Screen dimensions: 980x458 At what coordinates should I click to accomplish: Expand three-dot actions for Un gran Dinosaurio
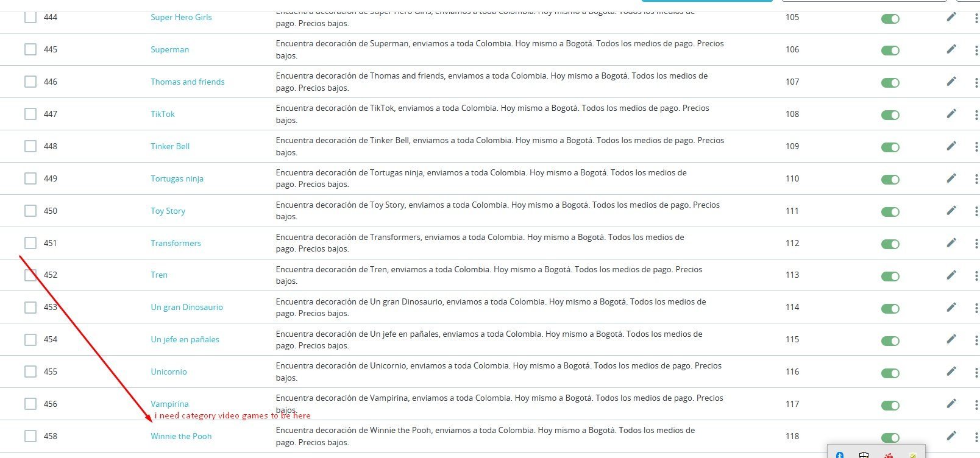point(976,308)
